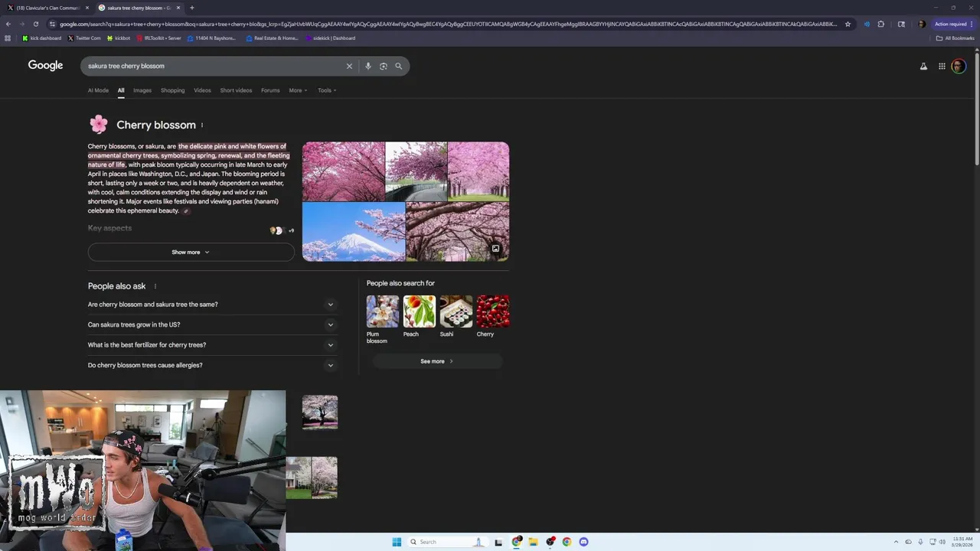Open the Mount Fuji cherry blossom image
The image size is (980, 551).
354,232
